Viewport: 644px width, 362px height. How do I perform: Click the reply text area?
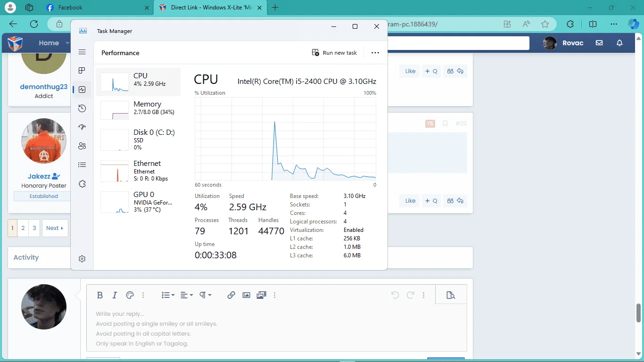pos(277,328)
